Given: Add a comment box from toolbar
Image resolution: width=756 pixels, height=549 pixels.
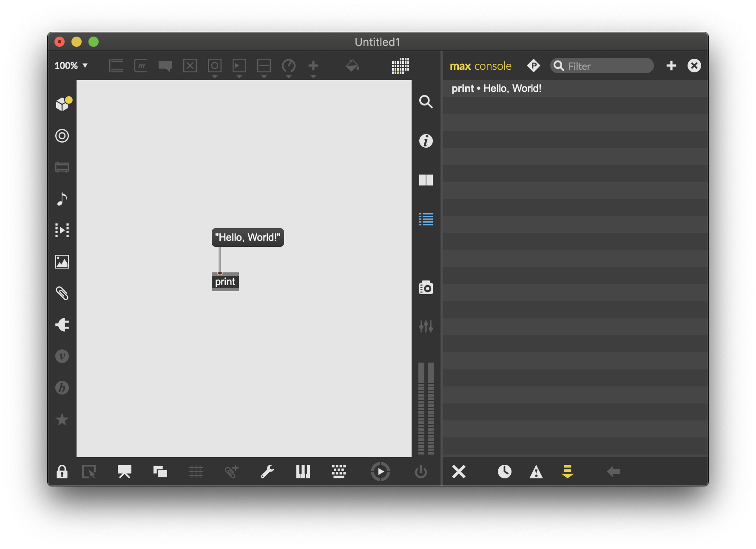Looking at the screenshot, I should [165, 66].
